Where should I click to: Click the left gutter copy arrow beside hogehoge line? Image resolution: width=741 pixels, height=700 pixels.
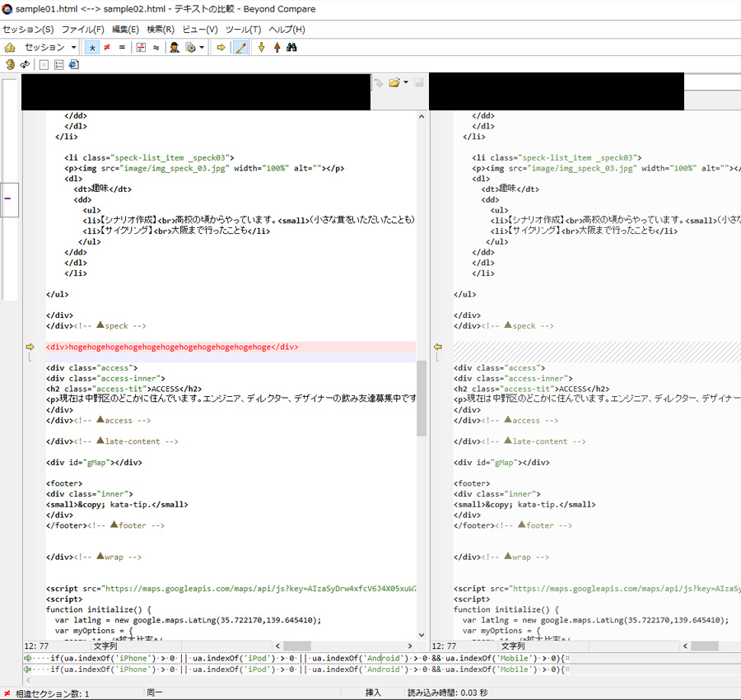30,348
